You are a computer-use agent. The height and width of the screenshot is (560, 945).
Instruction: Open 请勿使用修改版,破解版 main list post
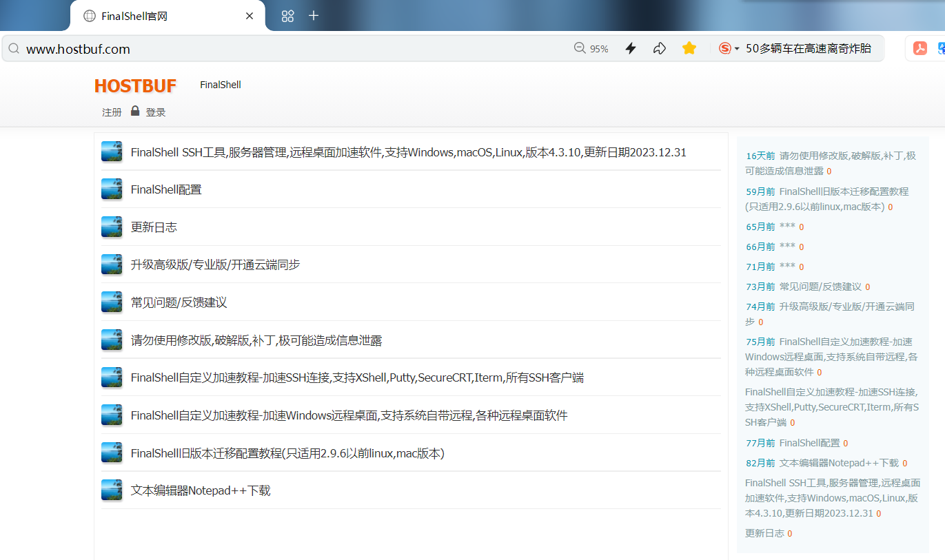[256, 340]
